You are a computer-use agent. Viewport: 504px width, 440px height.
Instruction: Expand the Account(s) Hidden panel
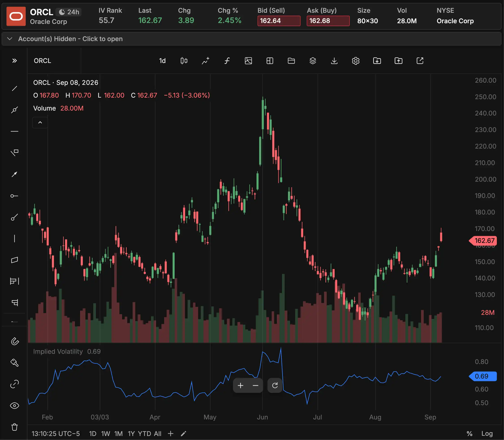click(251, 39)
